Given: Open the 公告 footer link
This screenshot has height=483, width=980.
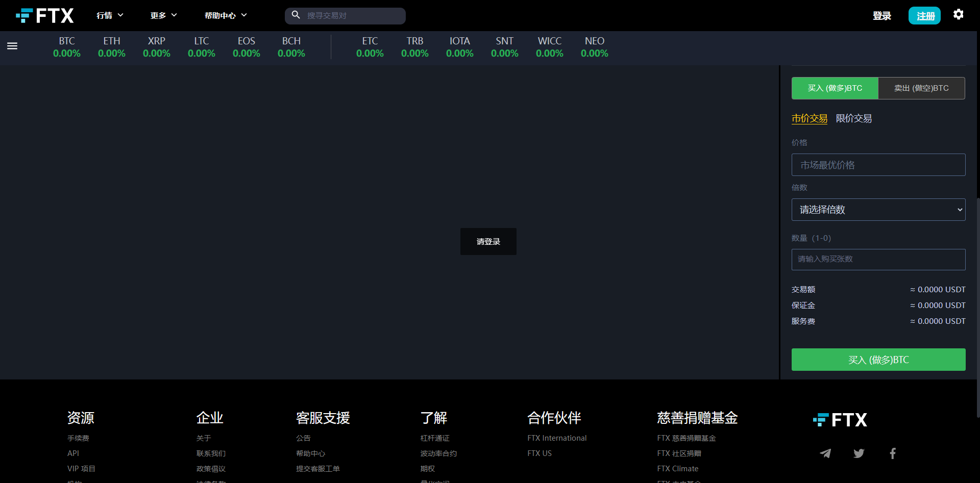Looking at the screenshot, I should pos(303,438).
